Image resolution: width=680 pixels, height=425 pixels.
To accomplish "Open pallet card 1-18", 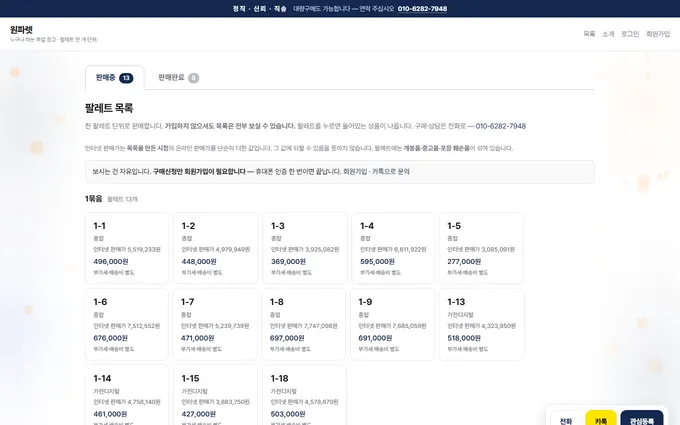I will pyautogui.click(x=304, y=396).
